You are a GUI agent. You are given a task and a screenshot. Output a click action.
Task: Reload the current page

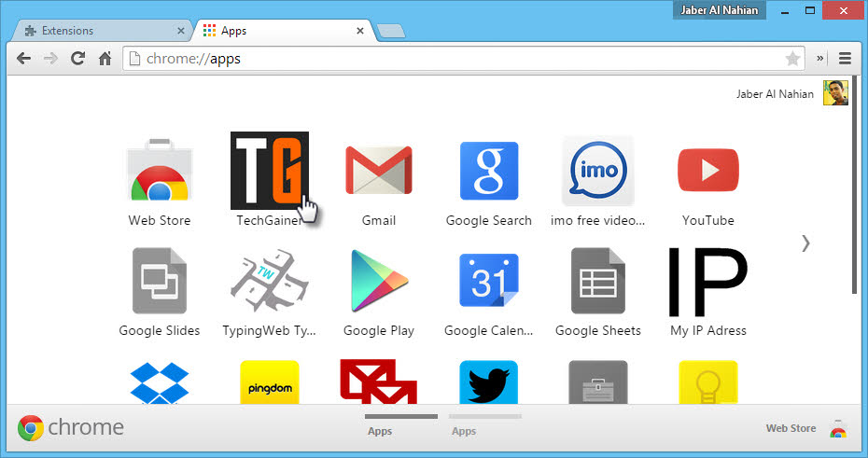[x=77, y=58]
